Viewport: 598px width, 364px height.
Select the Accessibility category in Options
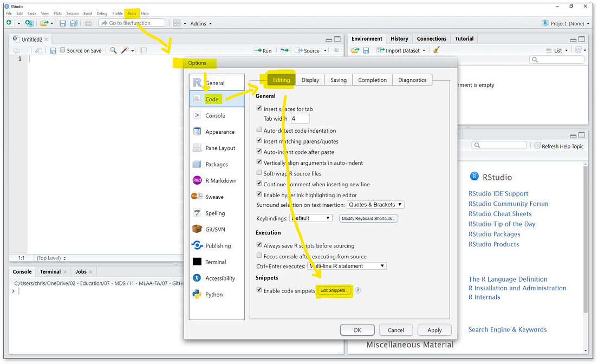coord(217,278)
